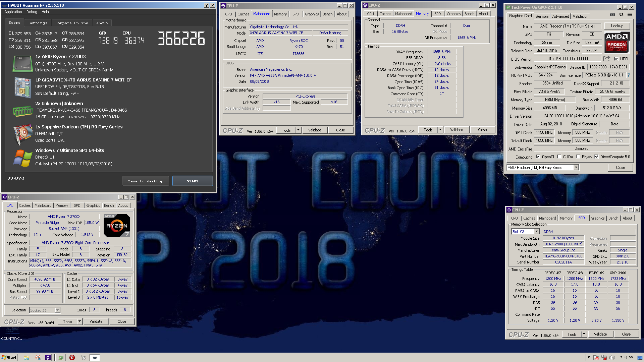This screenshot has width=644, height=362.
Task: Click the Show desktop button in taskbar
Action: coord(641,358)
